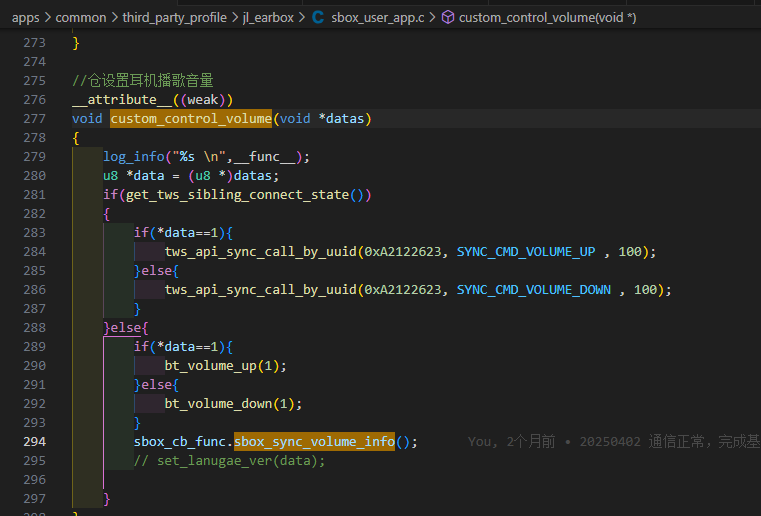Screen dimensions: 761x516
Task: Select line number 273 in the gutter
Action: click(34, 43)
